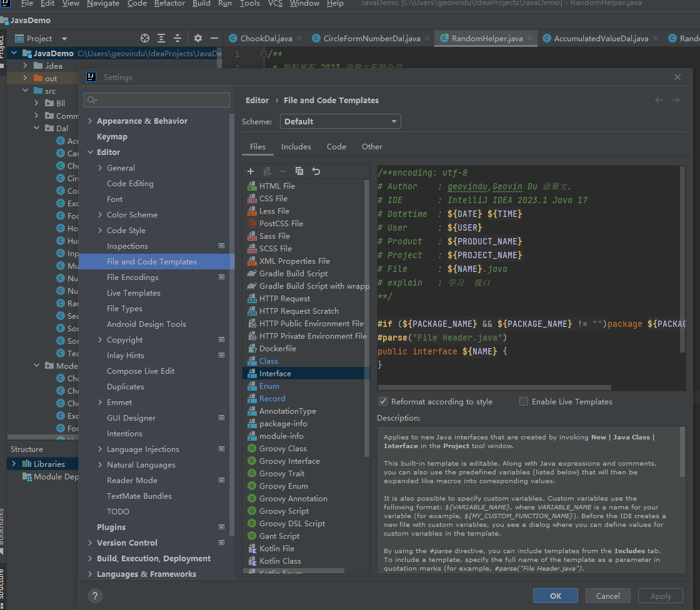Click the Copy Template icon
This screenshot has height=610, width=700.
pyautogui.click(x=299, y=171)
